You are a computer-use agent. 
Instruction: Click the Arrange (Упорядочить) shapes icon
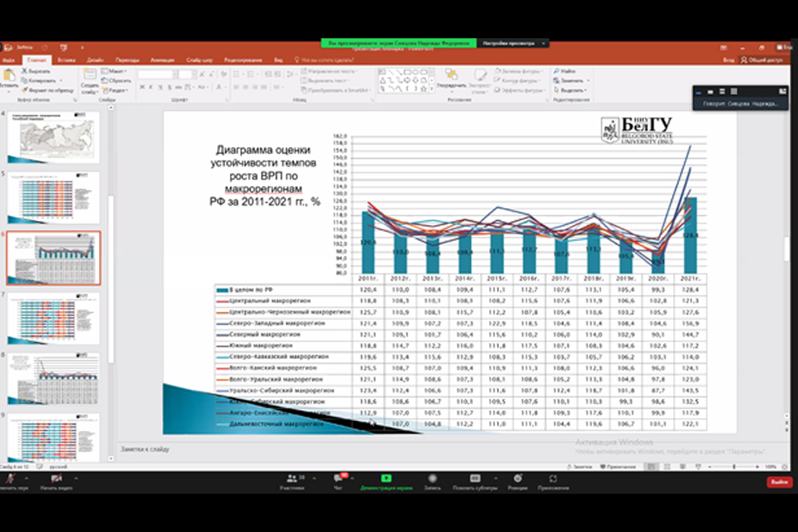coord(451,76)
